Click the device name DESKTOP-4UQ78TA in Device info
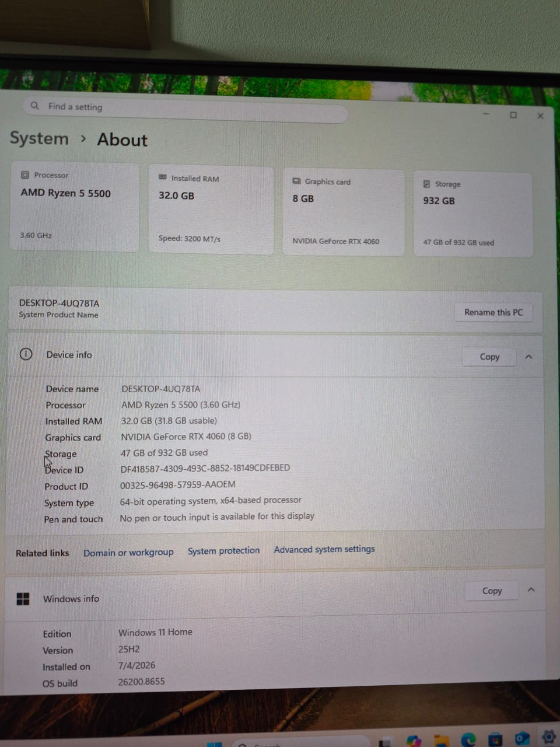This screenshot has width=560, height=747. coord(160,389)
